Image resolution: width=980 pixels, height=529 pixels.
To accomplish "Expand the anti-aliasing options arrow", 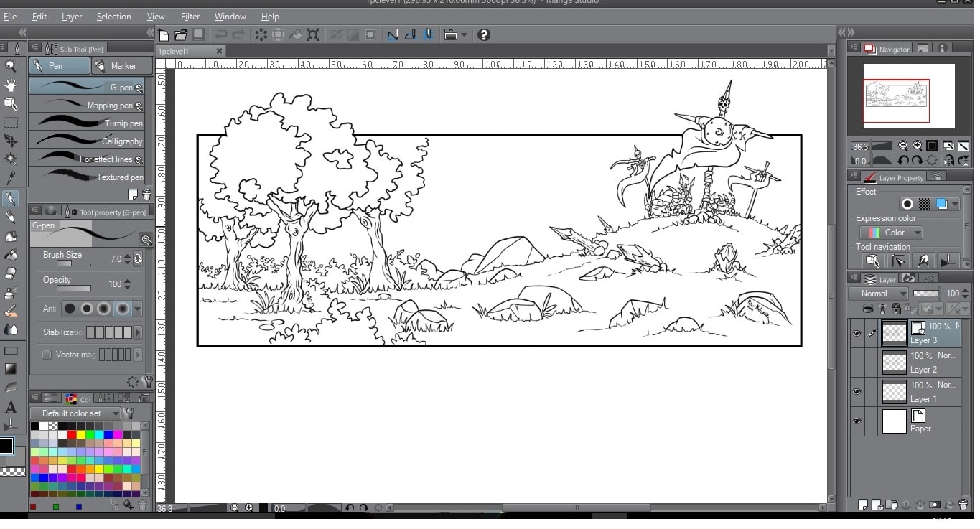I will [x=138, y=309].
